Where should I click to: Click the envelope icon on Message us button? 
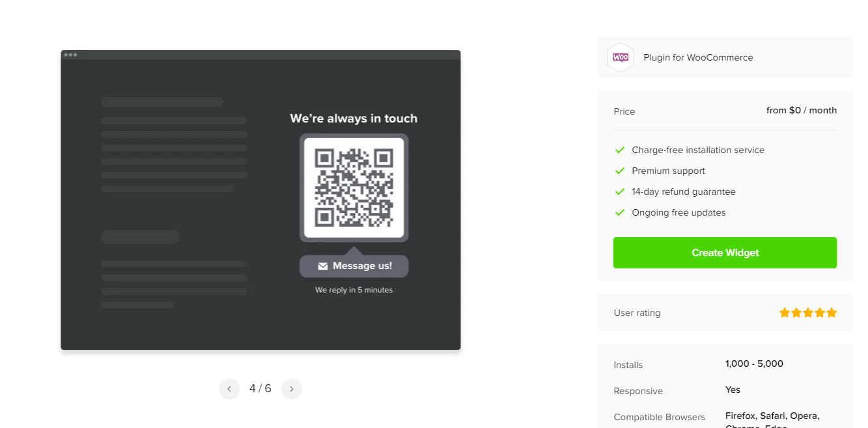323,265
